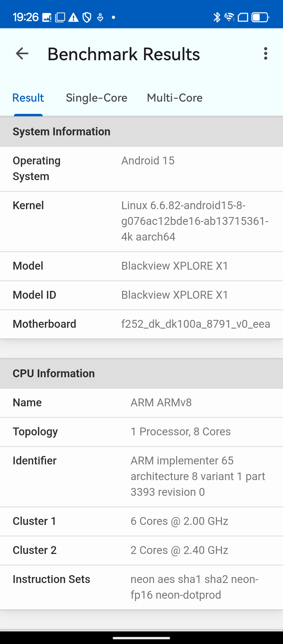The image size is (283, 644).
Task: Tap the back arrow icon
Action: click(22, 54)
